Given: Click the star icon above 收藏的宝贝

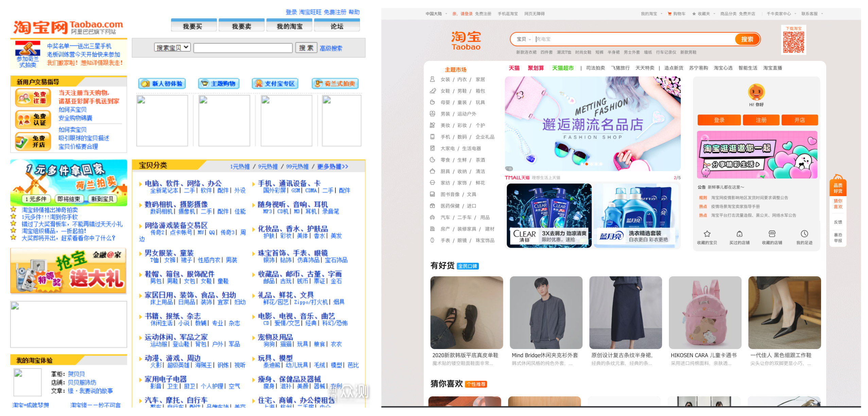Looking at the screenshot, I should click(x=707, y=234).
